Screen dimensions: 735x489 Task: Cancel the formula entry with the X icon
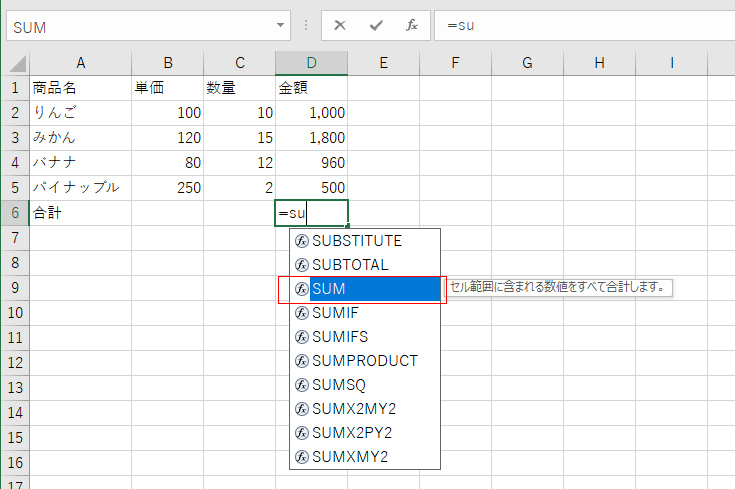pyautogui.click(x=340, y=25)
